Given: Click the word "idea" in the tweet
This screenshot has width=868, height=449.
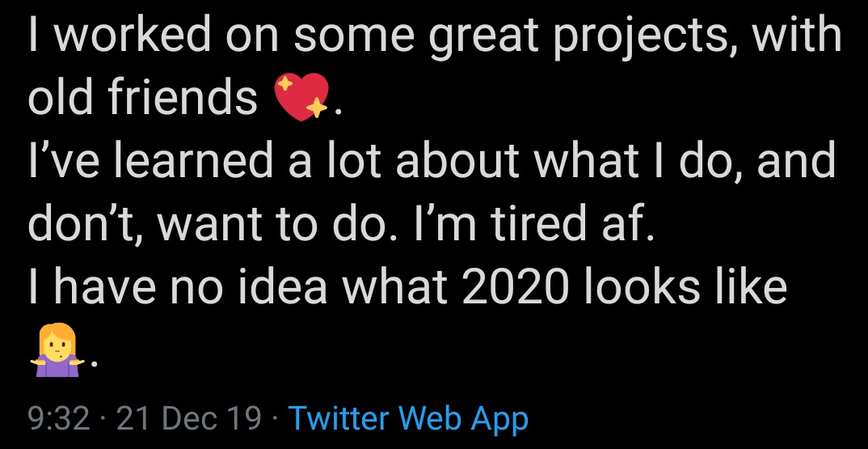Looking at the screenshot, I should pos(293,288).
